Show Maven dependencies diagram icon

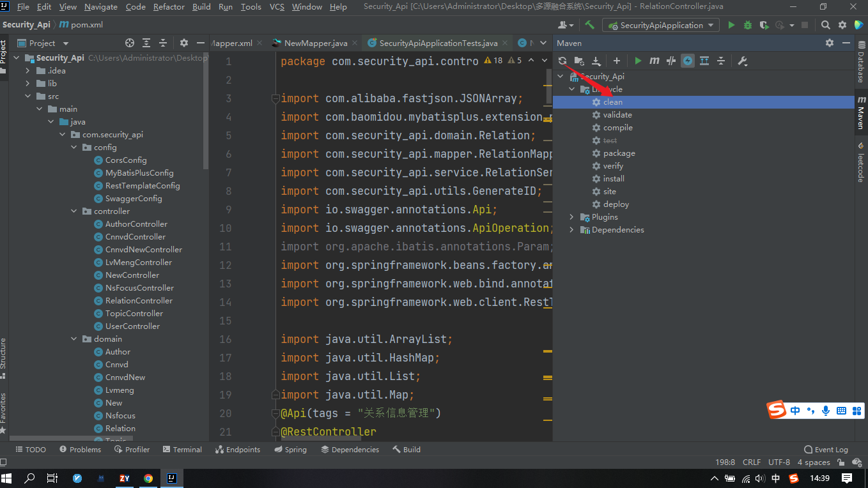coord(704,61)
